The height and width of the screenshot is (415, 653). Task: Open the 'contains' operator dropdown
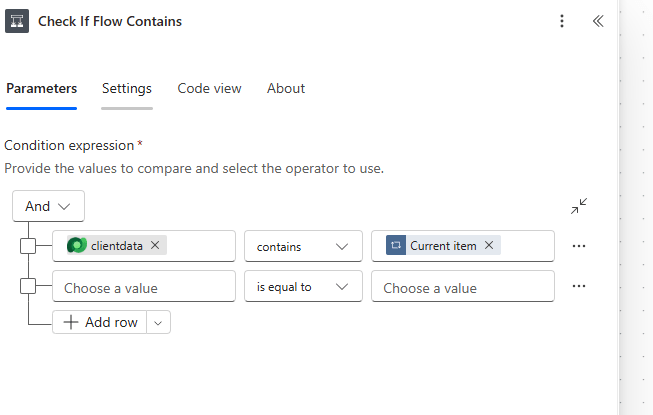click(302, 246)
